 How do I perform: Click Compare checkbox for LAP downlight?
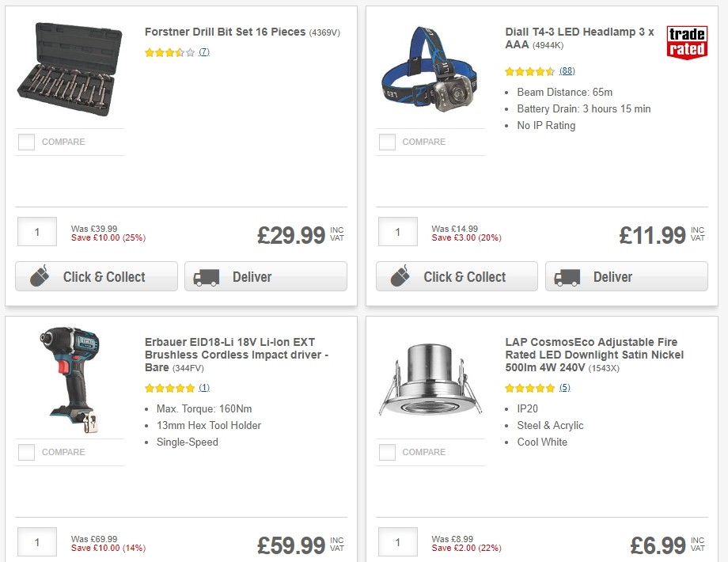pyautogui.click(x=387, y=452)
